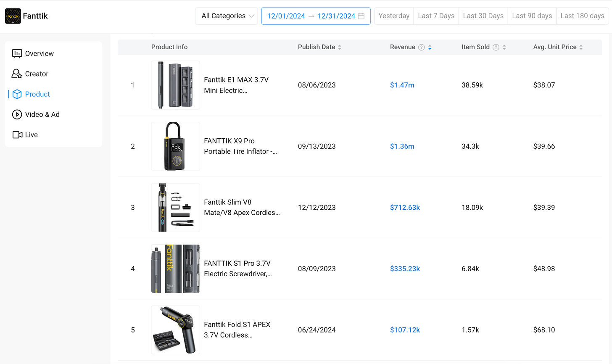
Task: Edit start date 12/01/2024
Action: click(x=286, y=16)
